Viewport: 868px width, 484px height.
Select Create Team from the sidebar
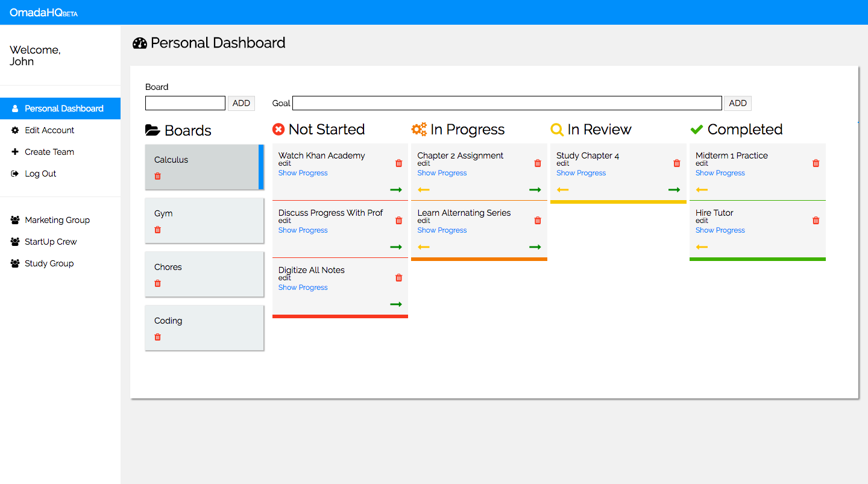[x=49, y=152]
